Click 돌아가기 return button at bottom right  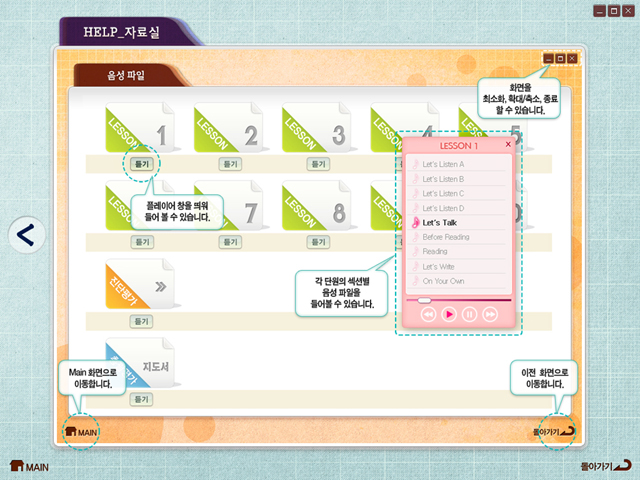click(x=606, y=466)
